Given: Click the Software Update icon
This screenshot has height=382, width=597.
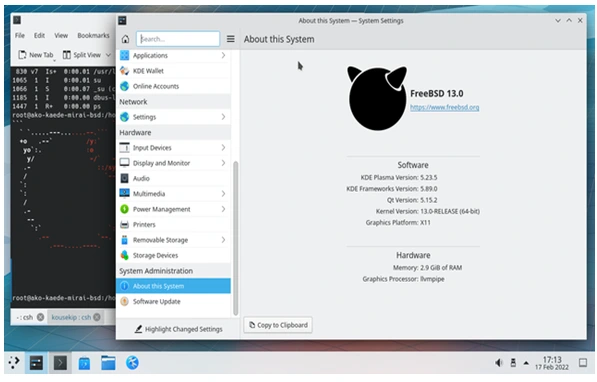Looking at the screenshot, I should pos(125,301).
